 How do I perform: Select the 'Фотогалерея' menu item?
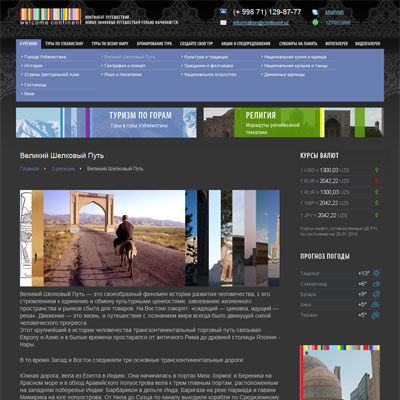click(336, 44)
